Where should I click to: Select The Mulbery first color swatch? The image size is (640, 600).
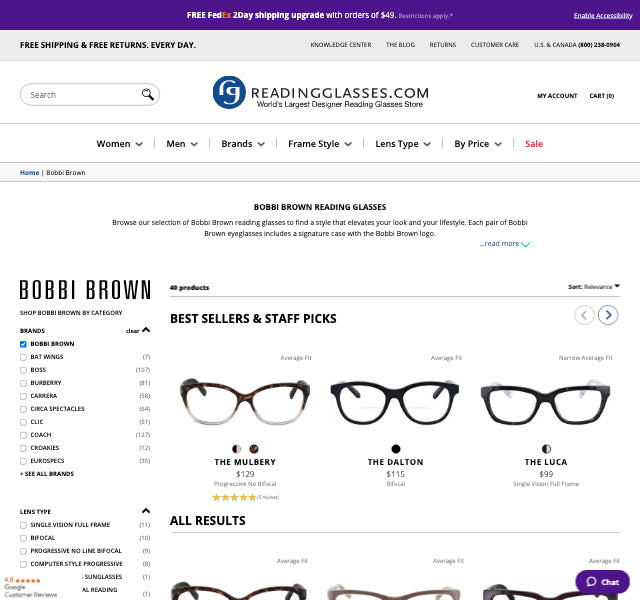pyautogui.click(x=236, y=449)
